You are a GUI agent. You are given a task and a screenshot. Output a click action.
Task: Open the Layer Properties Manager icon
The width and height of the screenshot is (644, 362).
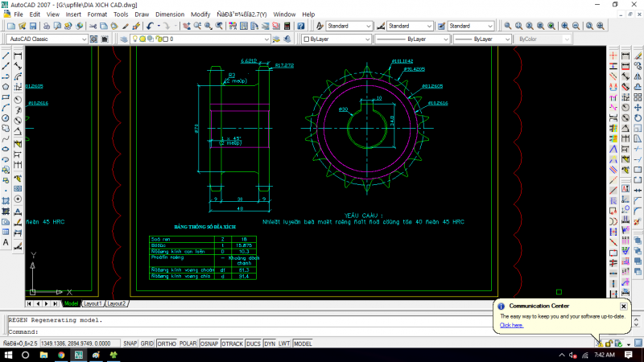123,39
